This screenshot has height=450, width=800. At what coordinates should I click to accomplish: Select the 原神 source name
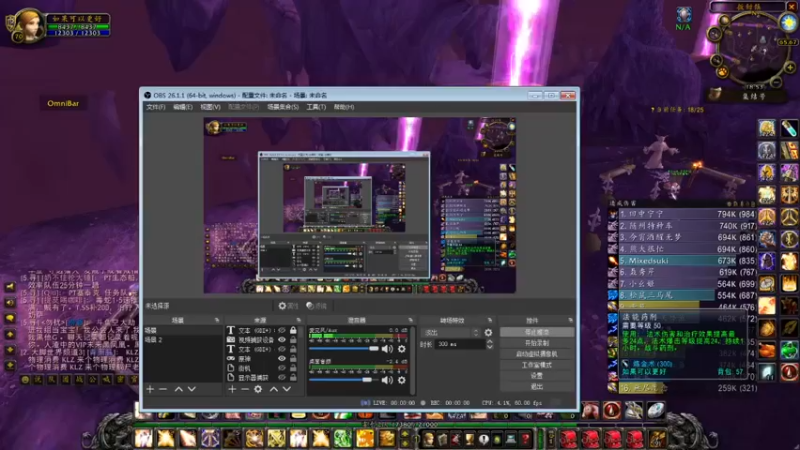pos(245,359)
